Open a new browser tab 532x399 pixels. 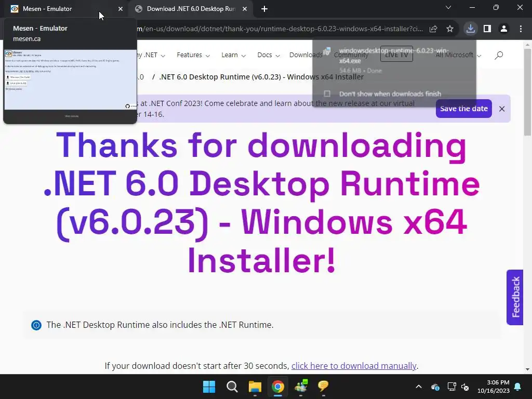tap(264, 9)
